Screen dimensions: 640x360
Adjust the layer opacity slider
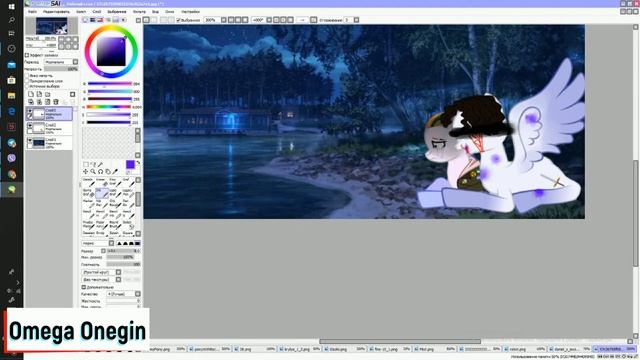[61, 69]
